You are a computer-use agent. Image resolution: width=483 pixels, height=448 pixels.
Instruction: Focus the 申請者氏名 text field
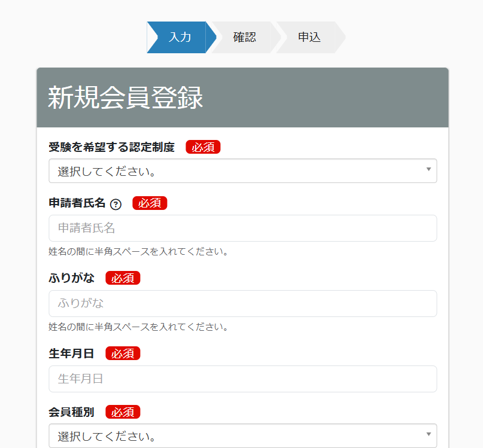pos(242,228)
